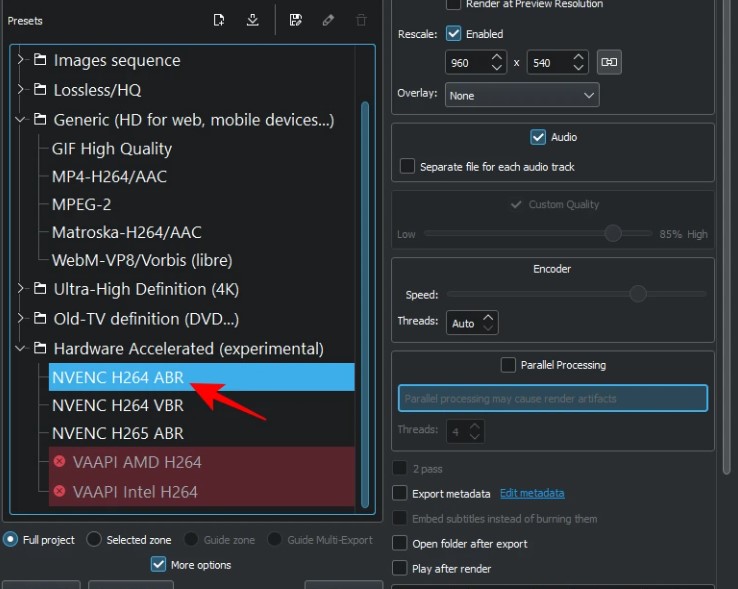Click the Images sequence folder icon
Image resolution: width=738 pixels, height=589 pixels.
[40, 60]
